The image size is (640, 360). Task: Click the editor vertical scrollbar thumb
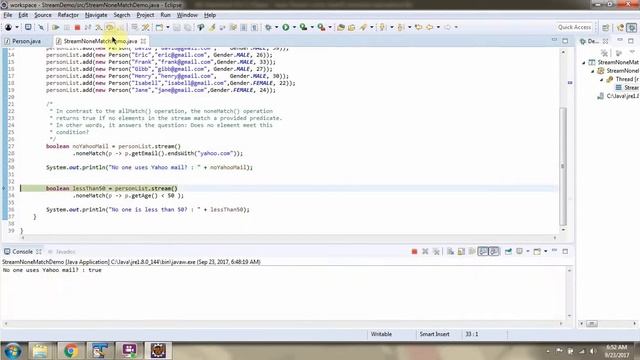(x=563, y=166)
